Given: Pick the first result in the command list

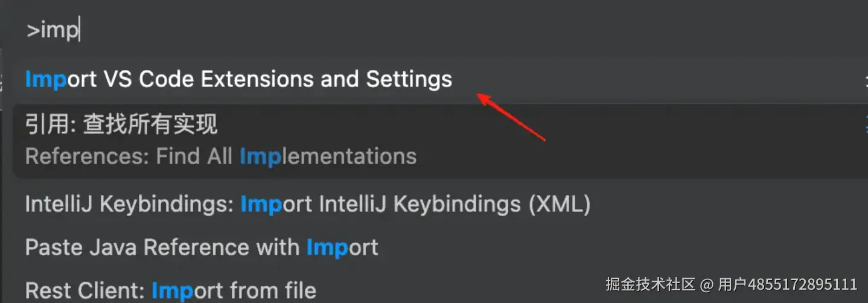Looking at the screenshot, I should [x=238, y=79].
